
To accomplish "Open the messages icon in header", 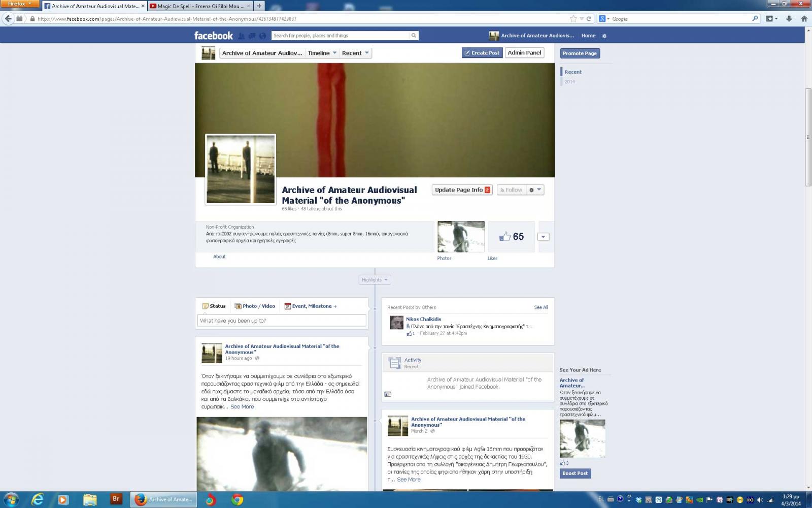I will [252, 36].
